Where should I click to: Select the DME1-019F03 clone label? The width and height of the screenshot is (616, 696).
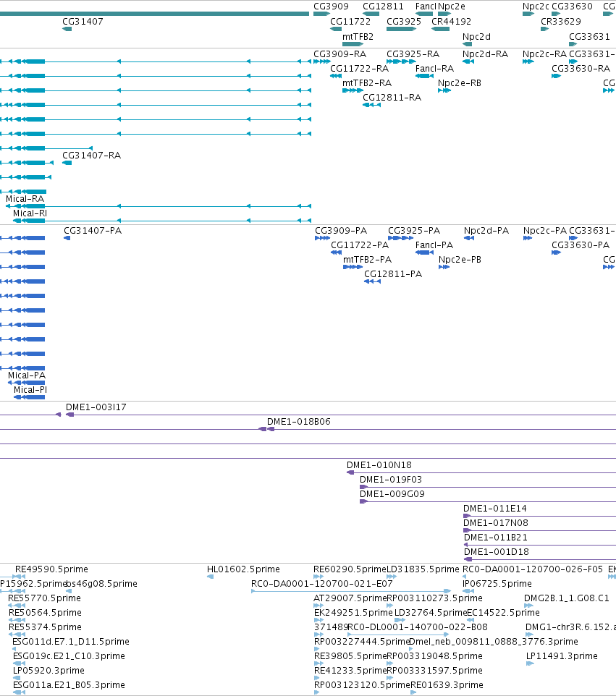pos(391,480)
